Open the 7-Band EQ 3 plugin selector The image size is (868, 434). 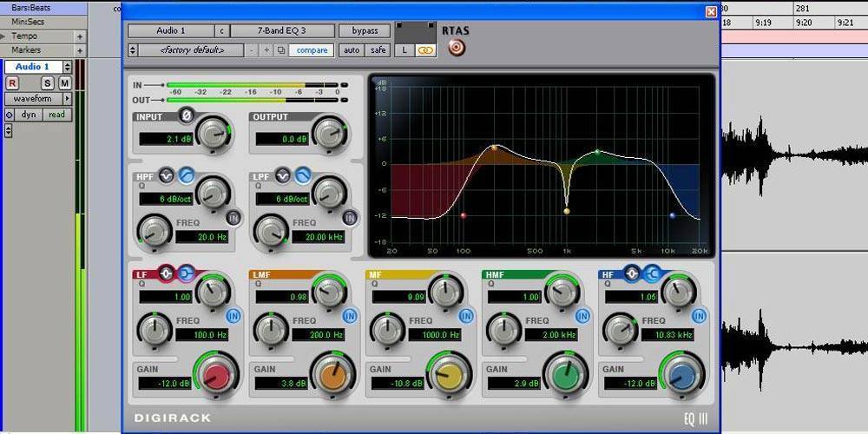click(282, 31)
